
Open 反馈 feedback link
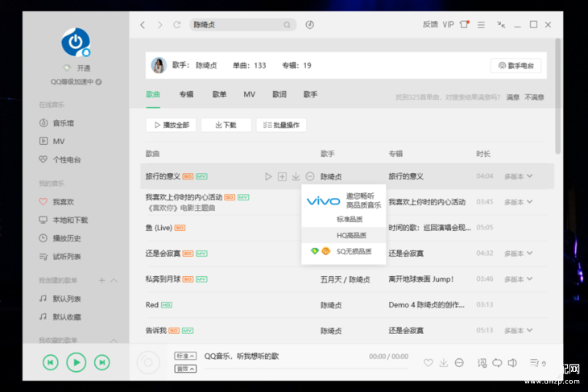(430, 25)
